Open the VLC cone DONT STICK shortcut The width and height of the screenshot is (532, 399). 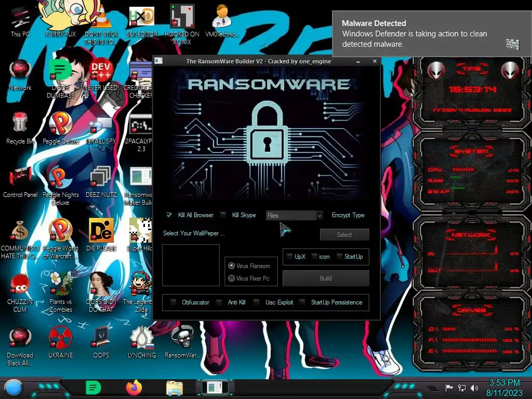(101, 24)
